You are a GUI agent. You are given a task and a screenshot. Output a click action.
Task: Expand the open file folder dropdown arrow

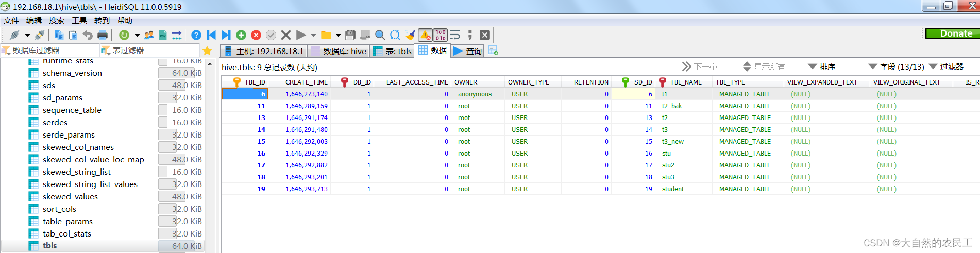338,36
